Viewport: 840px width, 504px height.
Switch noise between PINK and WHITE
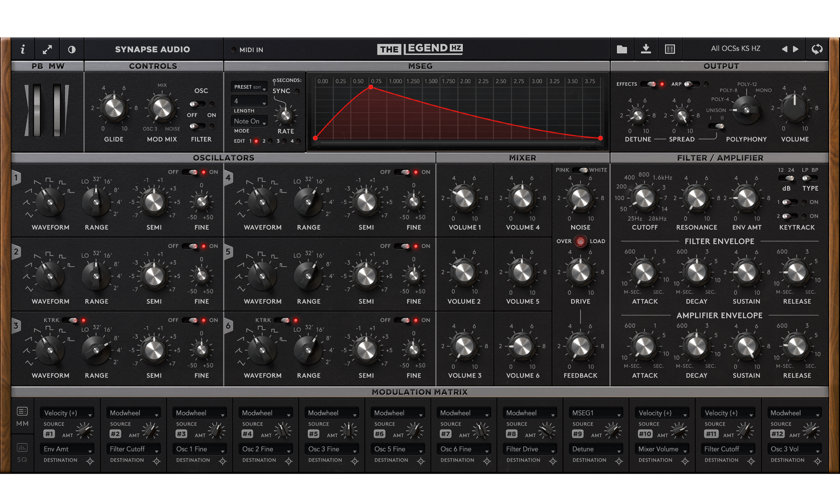tap(580, 170)
